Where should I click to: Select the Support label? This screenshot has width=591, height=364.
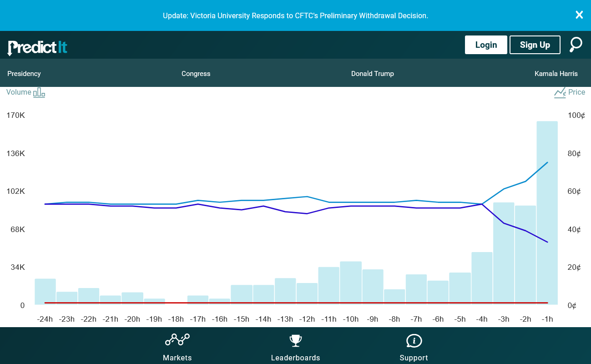[414, 358]
